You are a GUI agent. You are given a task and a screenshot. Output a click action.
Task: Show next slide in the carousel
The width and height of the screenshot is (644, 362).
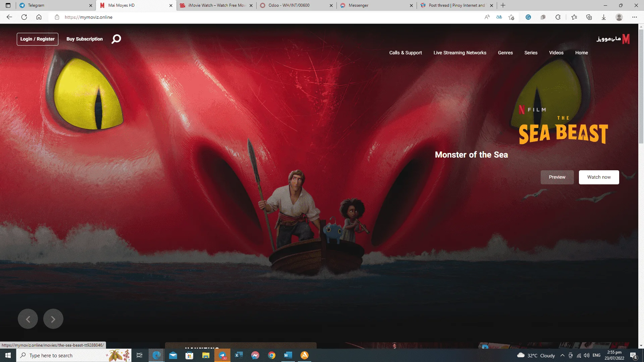pyautogui.click(x=53, y=319)
